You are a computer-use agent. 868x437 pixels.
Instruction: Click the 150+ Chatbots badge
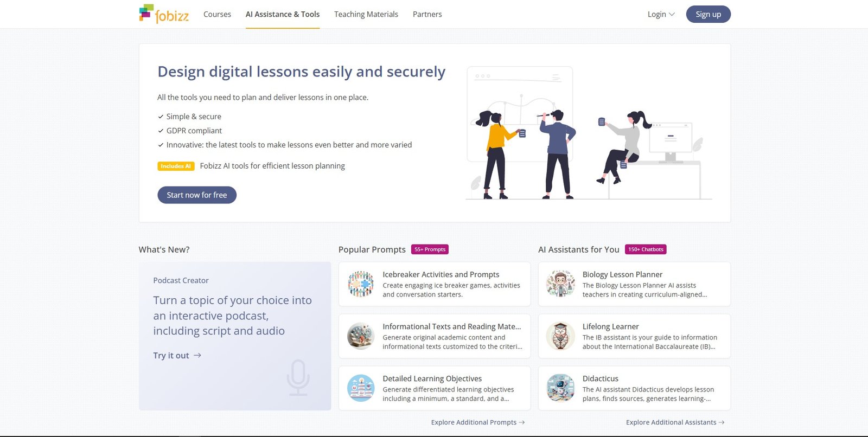[x=646, y=249]
